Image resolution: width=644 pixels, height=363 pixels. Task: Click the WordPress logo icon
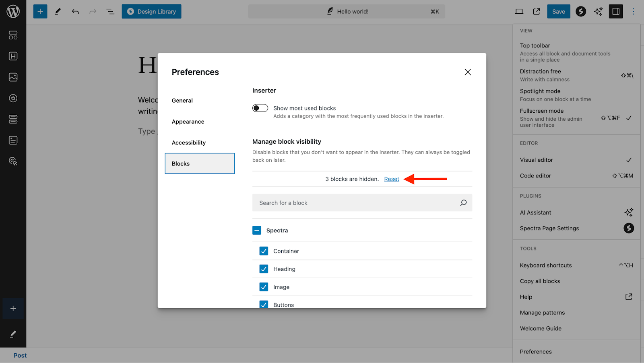click(13, 11)
